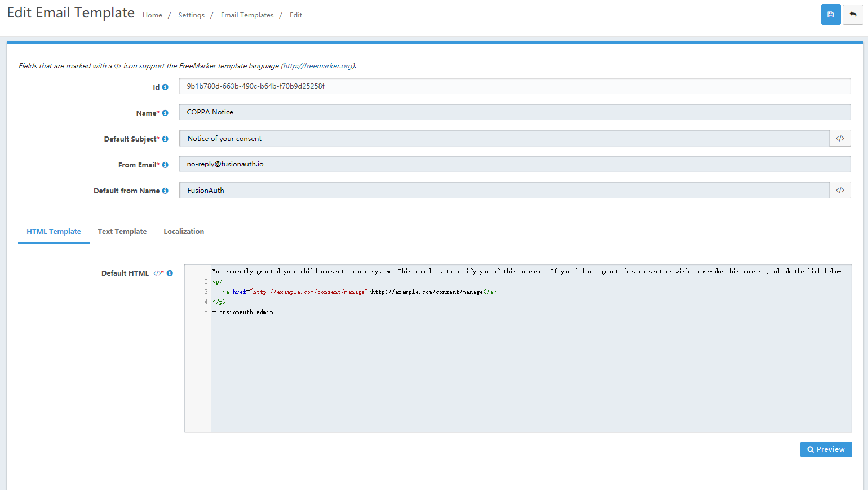The width and height of the screenshot is (868, 490).
Task: Open the freemarker.org link
Action: pos(317,65)
